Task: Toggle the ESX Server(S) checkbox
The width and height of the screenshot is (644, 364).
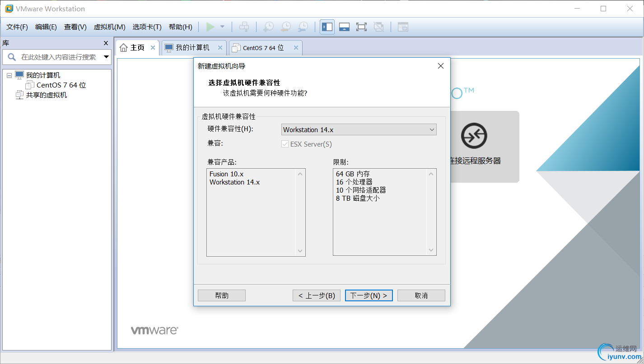Action: (285, 144)
